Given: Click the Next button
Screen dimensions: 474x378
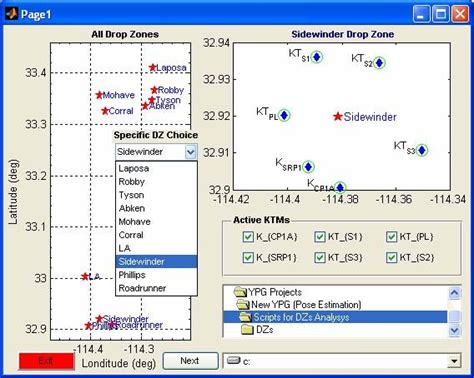Looking at the screenshot, I should 190,361.
